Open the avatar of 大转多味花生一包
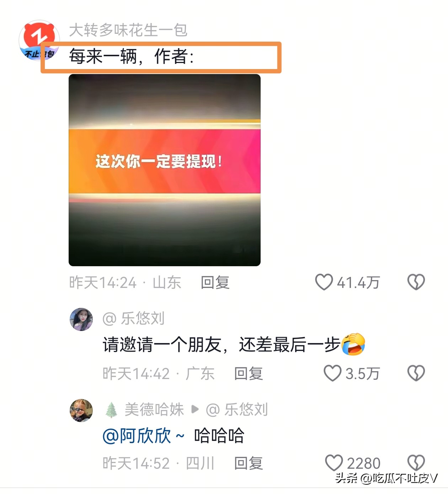 39,40
